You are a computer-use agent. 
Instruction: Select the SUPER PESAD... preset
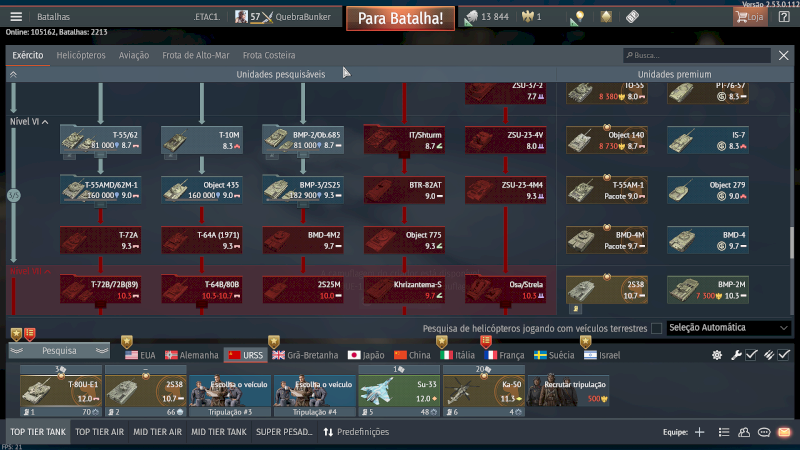point(284,432)
